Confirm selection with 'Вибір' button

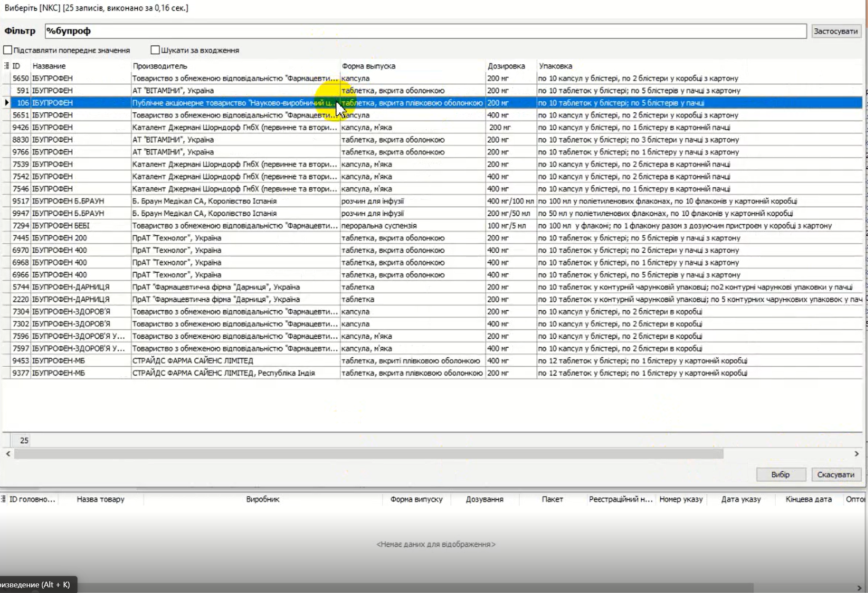780,474
